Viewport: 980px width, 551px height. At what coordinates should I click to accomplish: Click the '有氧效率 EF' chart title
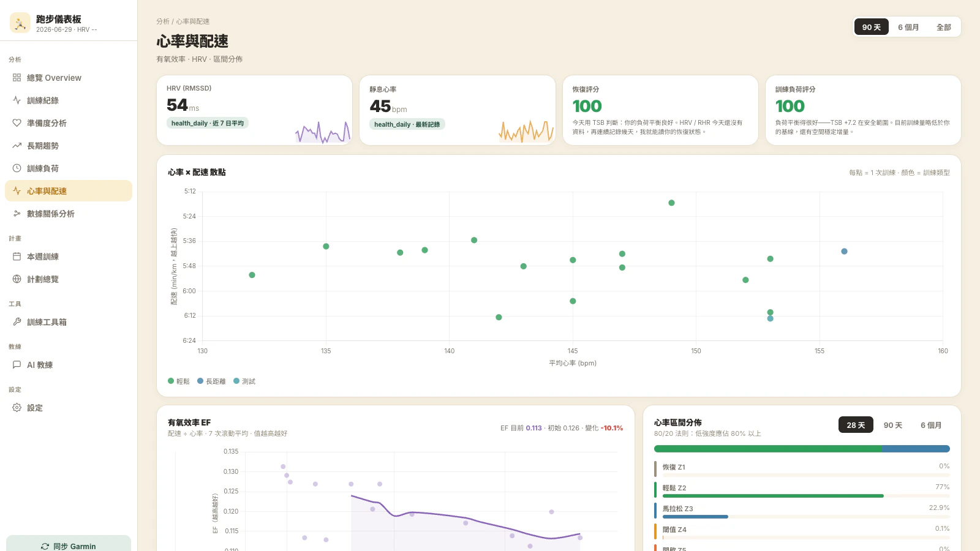(189, 422)
